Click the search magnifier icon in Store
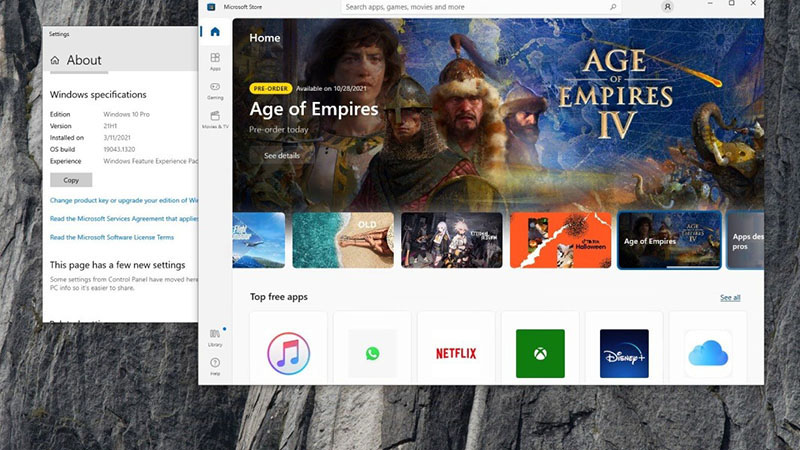800x450 pixels. click(613, 7)
